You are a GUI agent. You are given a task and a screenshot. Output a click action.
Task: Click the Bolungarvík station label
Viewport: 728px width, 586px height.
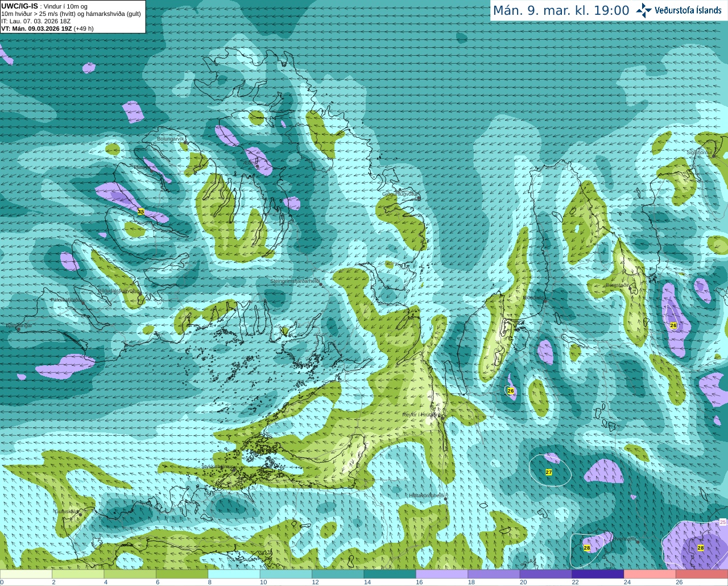pyautogui.click(x=171, y=139)
